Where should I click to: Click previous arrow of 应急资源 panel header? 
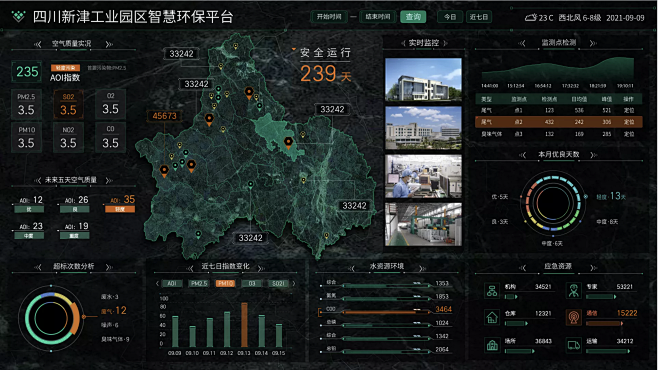[522, 267]
